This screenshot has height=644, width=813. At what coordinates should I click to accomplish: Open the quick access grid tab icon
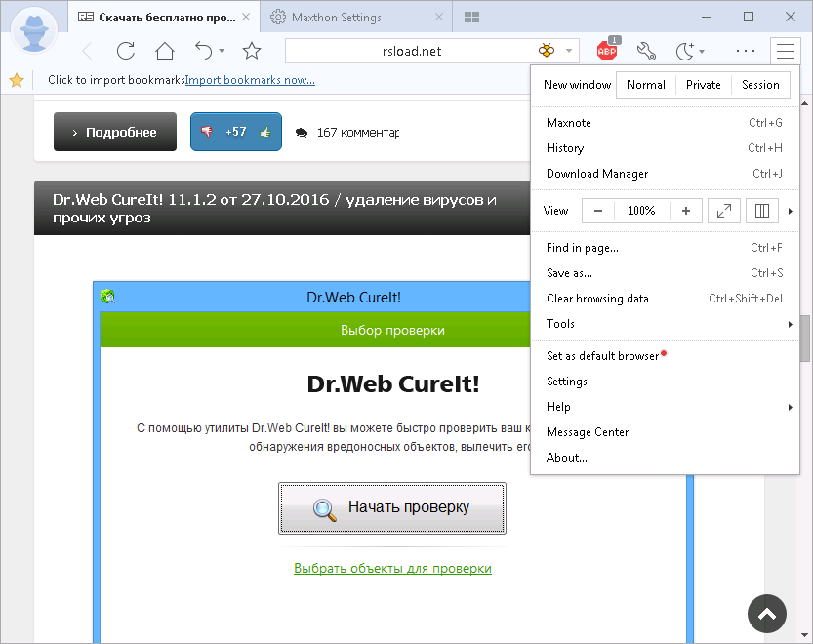tap(471, 18)
